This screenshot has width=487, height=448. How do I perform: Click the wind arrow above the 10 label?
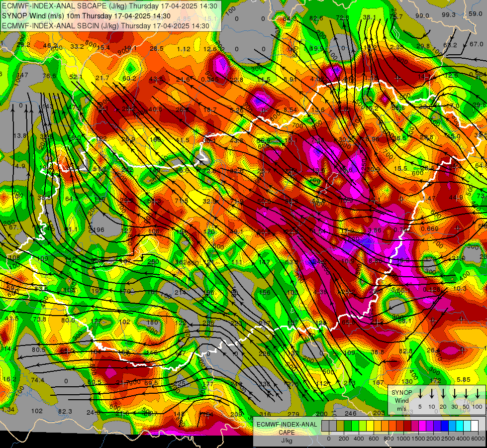click(431, 393)
